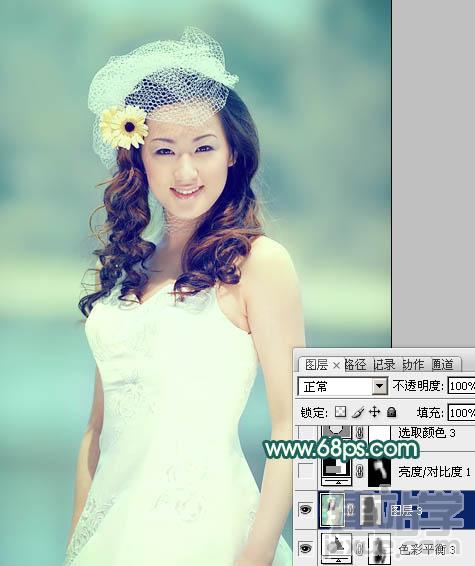Click the 选取颜色 3 adjustment icon thumbnail
The height and width of the screenshot is (566, 475).
336,433
